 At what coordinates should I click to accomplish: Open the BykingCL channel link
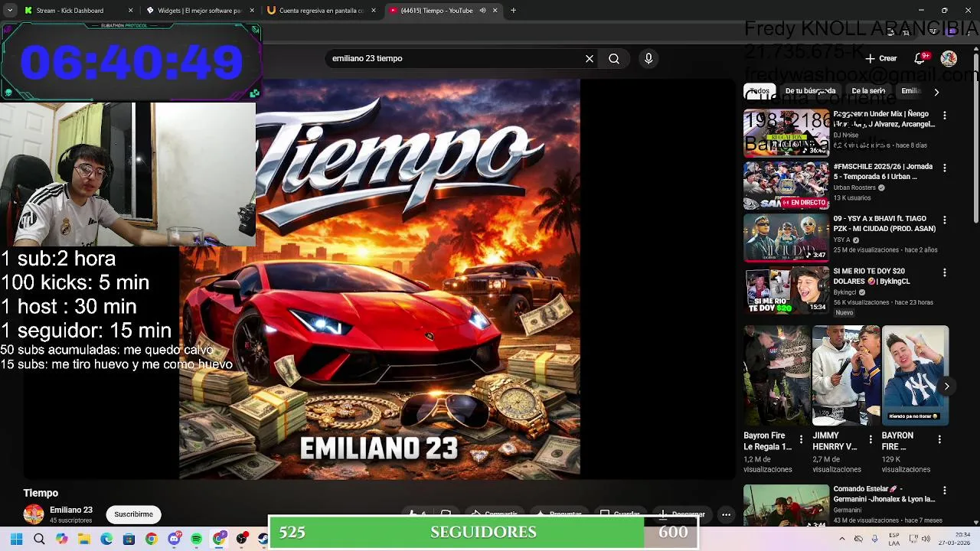[844, 292]
